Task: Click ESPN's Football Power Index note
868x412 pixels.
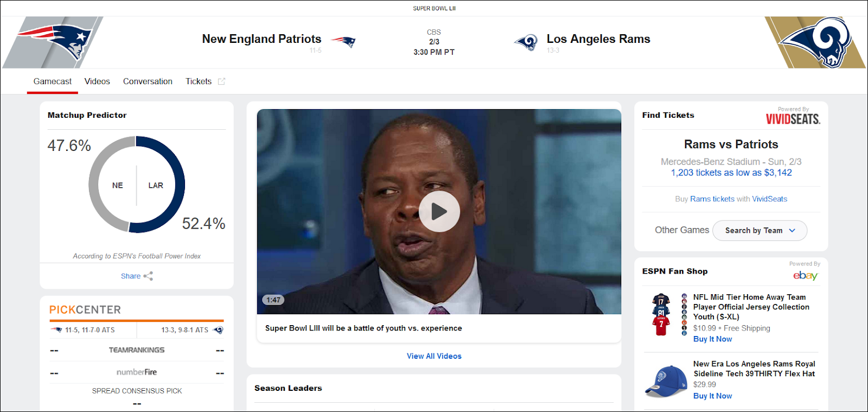Action: (x=137, y=256)
